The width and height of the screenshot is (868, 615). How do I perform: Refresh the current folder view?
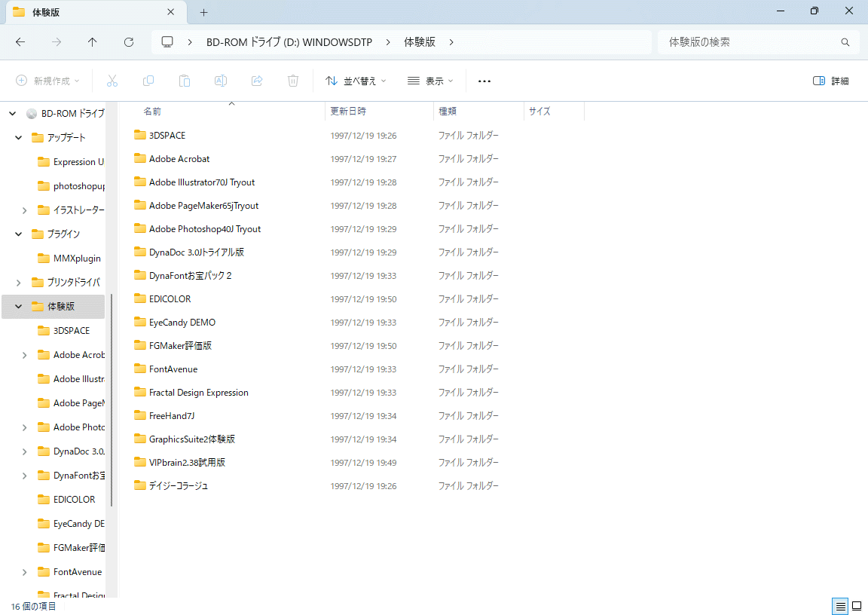point(129,42)
